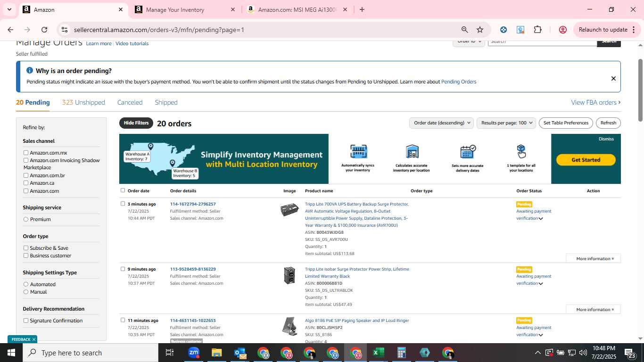644x362 pixels.
Task: Launch Zoom from the taskbar
Action: tap(194, 353)
